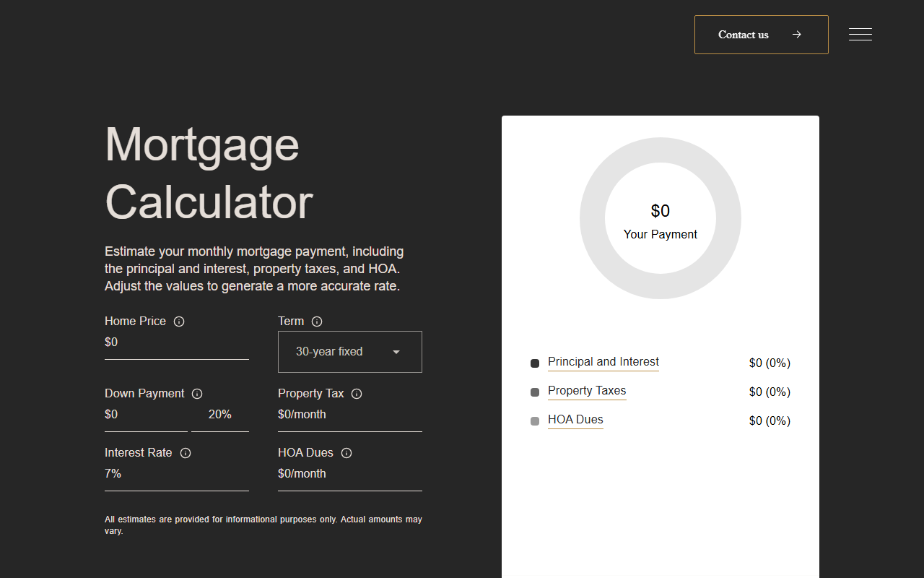
Task: Open the Property Taxes link
Action: 587,391
